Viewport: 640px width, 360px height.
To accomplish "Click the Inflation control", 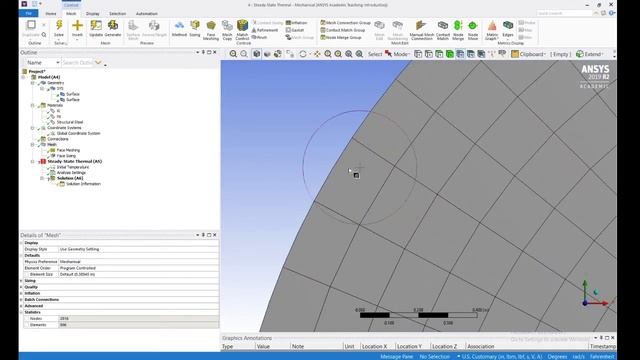I will [297, 23].
